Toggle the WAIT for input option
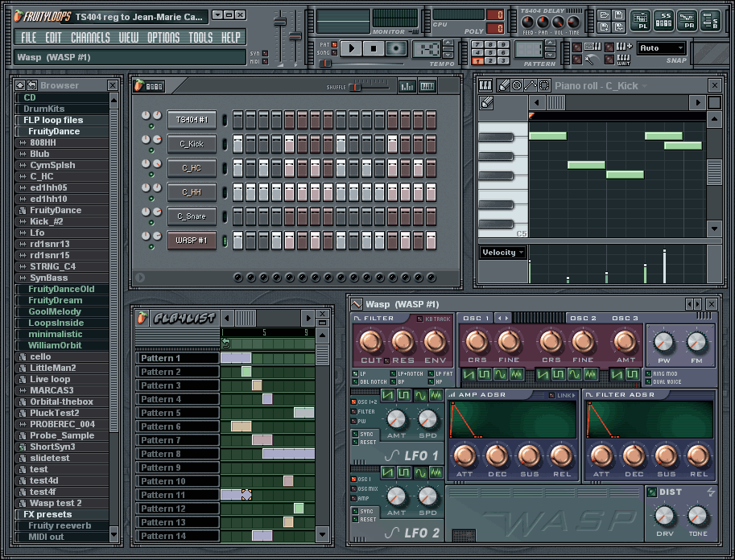Viewport: 735px width, 560px height. [x=623, y=60]
